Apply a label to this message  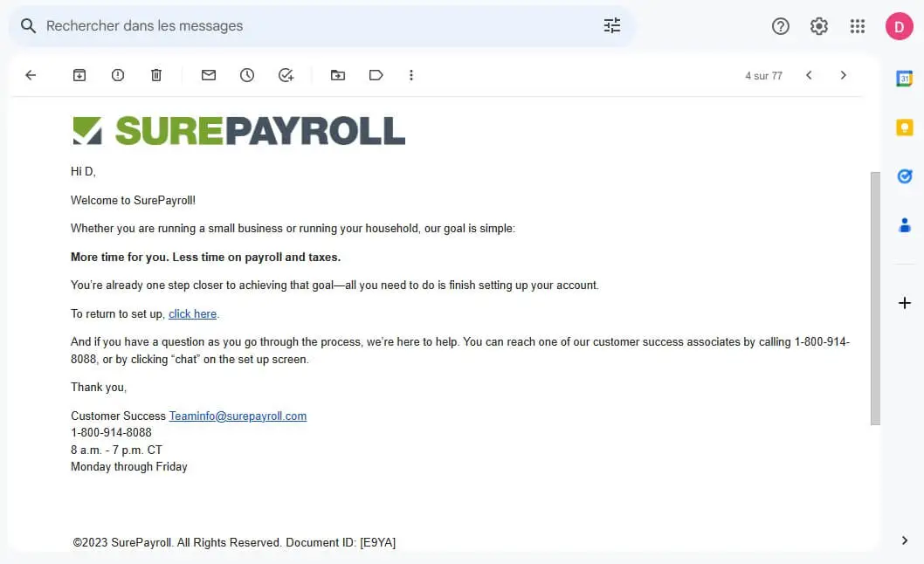376,75
